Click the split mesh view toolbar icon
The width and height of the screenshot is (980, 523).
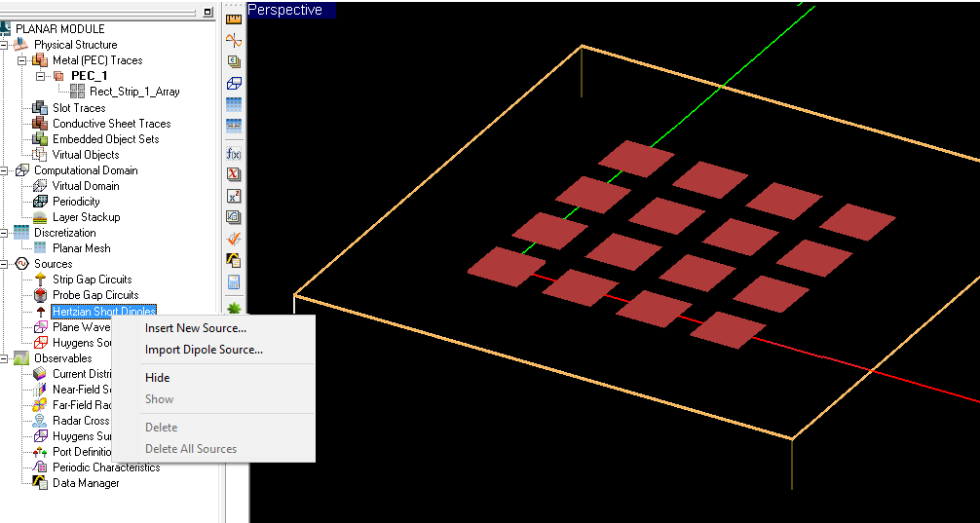pyautogui.click(x=234, y=125)
